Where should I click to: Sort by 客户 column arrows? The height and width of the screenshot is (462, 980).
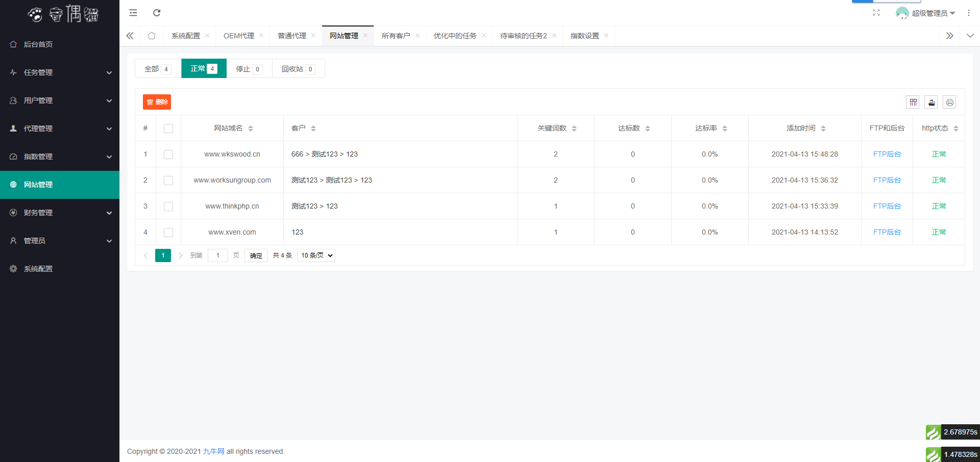click(313, 129)
